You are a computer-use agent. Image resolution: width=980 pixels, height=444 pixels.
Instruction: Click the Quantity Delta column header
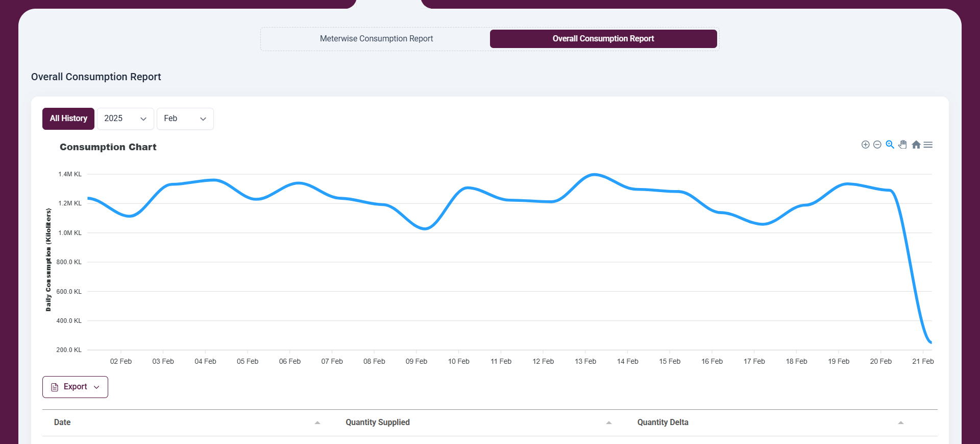663,423
